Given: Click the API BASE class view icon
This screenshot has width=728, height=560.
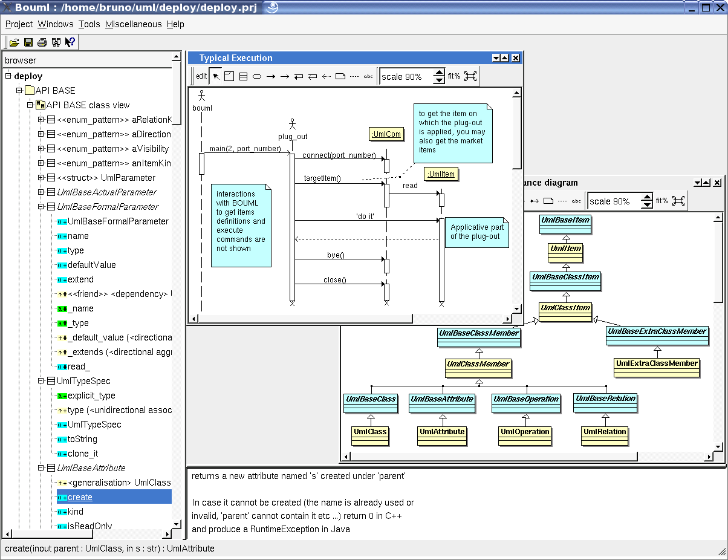Looking at the screenshot, I should click(42, 105).
